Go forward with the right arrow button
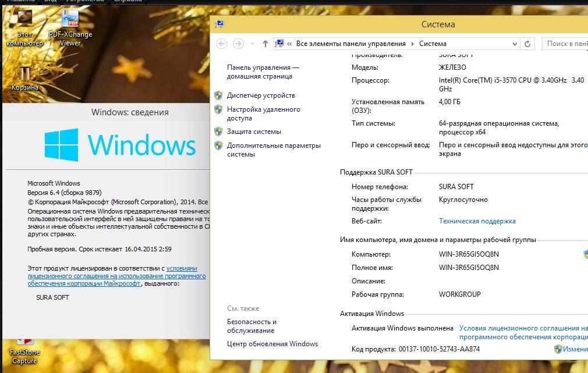588x373 pixels. click(238, 44)
